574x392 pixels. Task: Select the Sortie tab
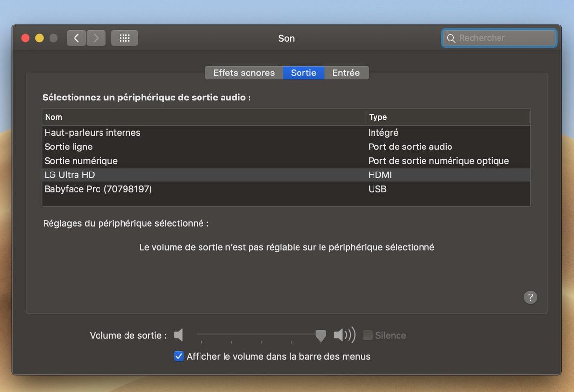pyautogui.click(x=303, y=73)
